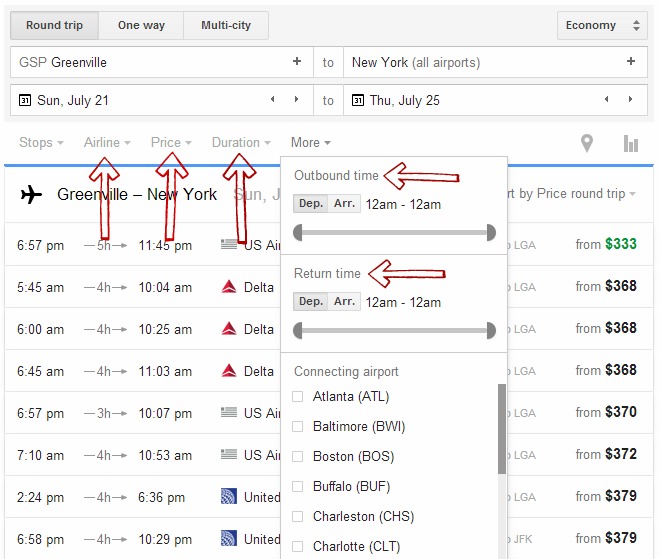Open calendar icon for Thu, July 25

(x=359, y=100)
